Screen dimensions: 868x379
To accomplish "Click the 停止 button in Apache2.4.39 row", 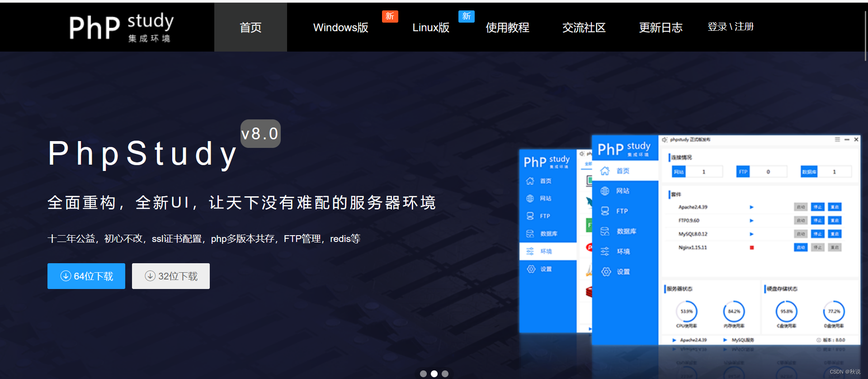I will click(817, 207).
